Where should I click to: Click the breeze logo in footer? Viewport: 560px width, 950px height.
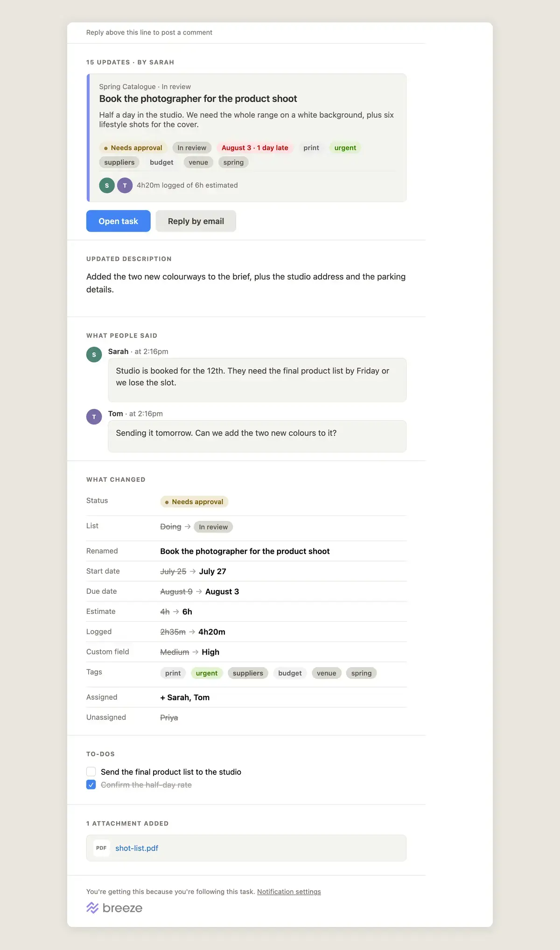[114, 908]
